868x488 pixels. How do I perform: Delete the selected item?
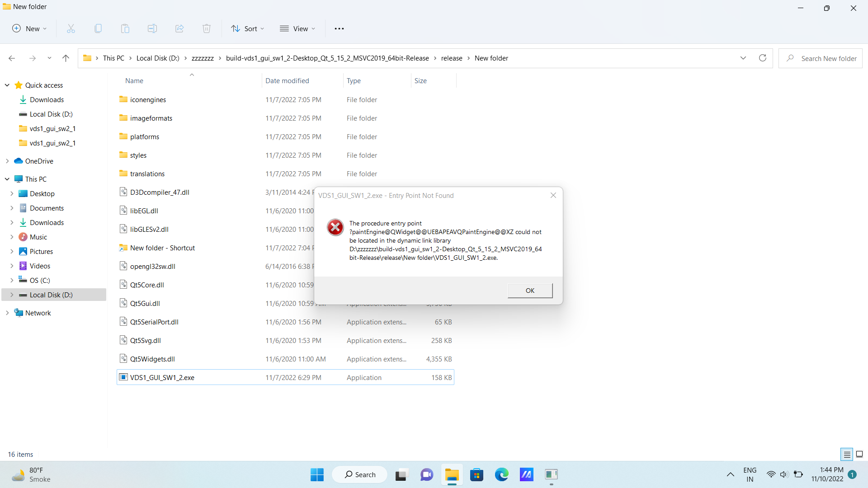click(x=206, y=28)
